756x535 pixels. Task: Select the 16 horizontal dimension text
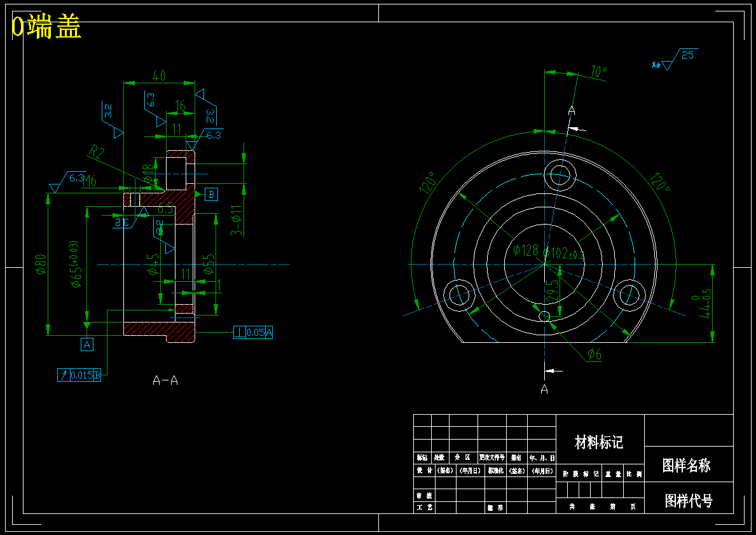tap(180, 106)
